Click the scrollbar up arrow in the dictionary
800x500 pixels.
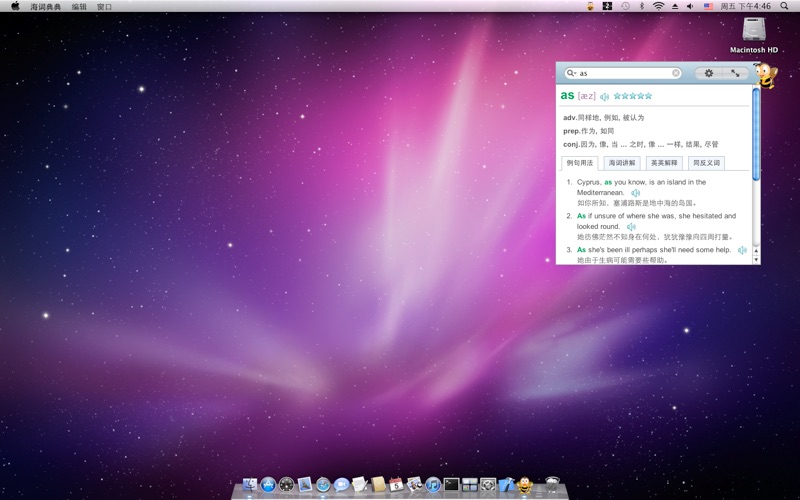pos(756,252)
